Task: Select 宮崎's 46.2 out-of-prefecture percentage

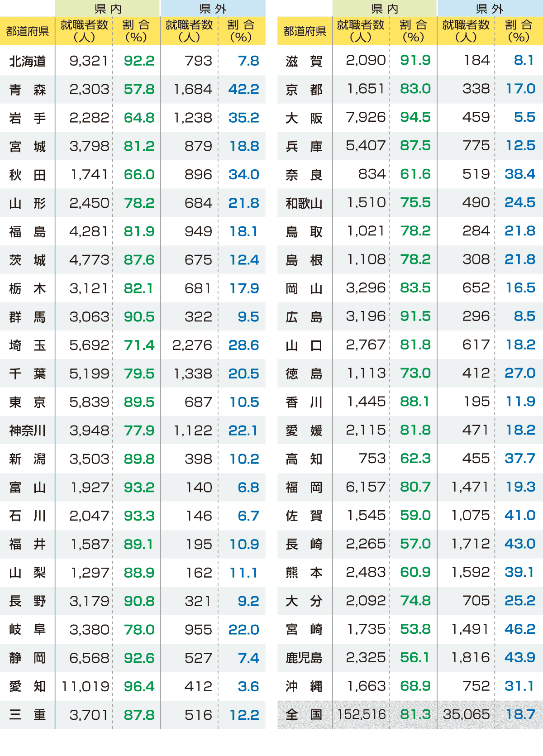Action: pyautogui.click(x=520, y=629)
